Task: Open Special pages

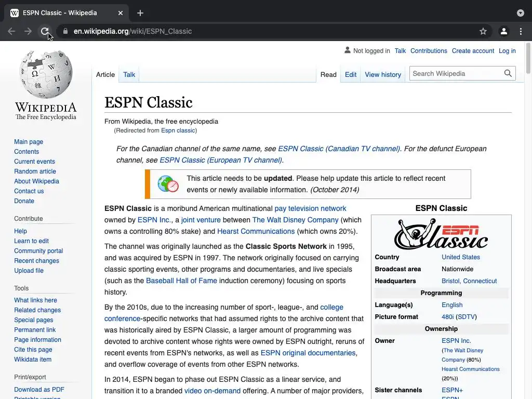Action: tap(34, 320)
